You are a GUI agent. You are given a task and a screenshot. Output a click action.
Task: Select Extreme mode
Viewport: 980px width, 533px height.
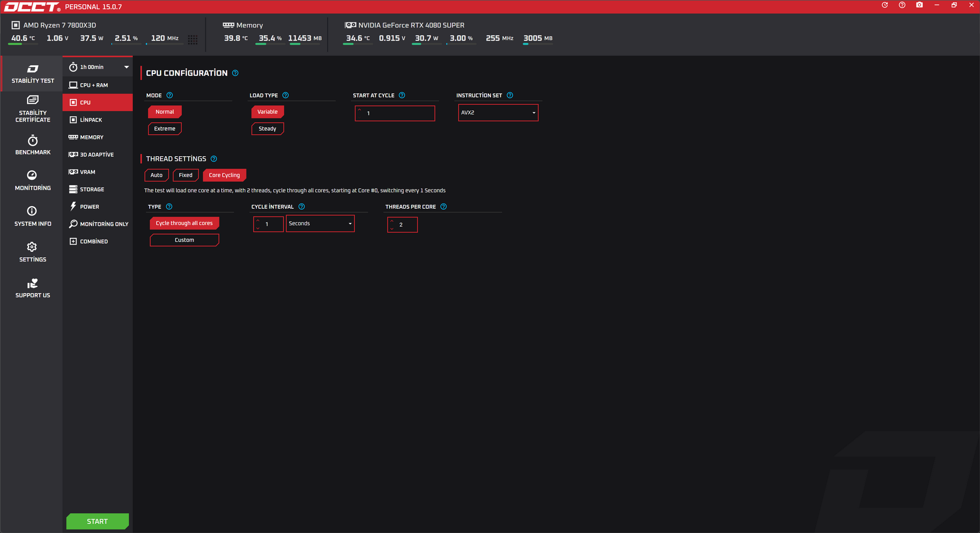click(165, 129)
